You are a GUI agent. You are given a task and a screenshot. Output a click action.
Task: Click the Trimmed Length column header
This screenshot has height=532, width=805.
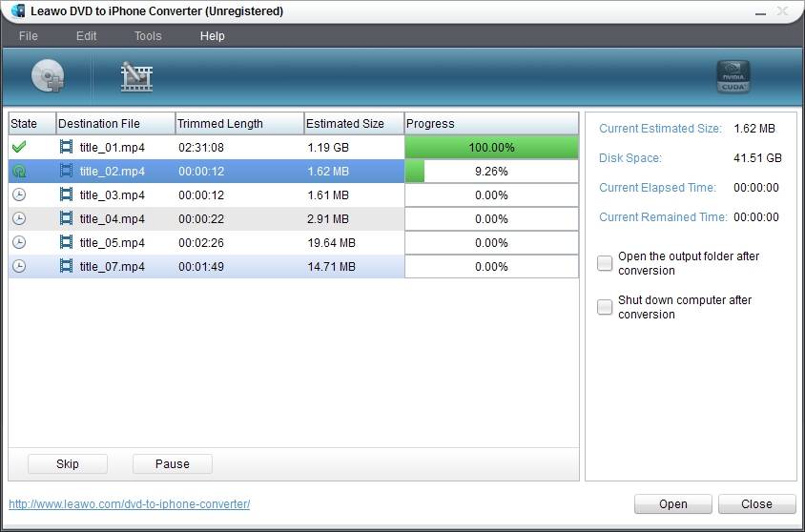(239, 124)
